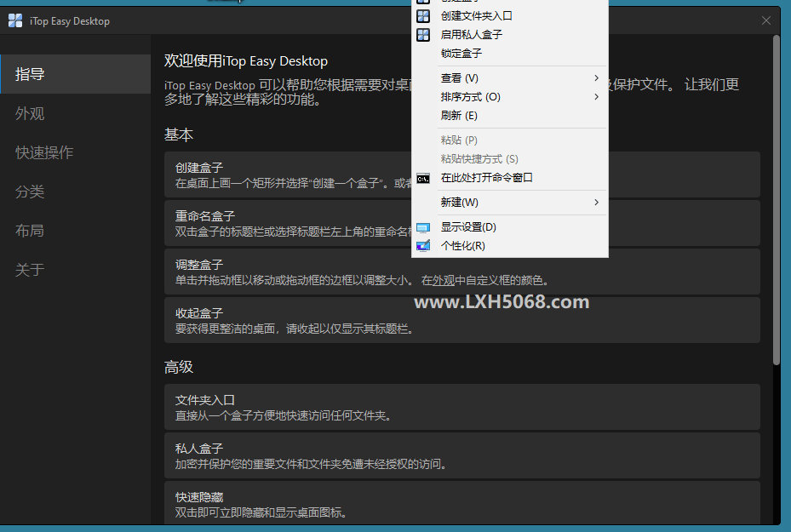Click the greyed 粘贴 (P) menu entry
The height and width of the screenshot is (532, 791).
coord(509,140)
